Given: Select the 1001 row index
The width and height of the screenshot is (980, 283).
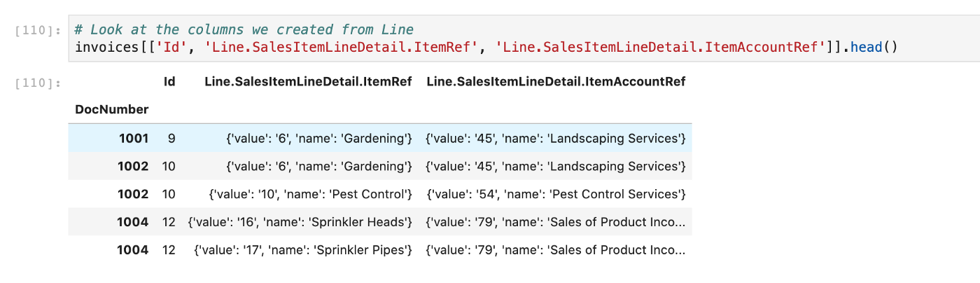Looking at the screenshot, I should click(134, 138).
